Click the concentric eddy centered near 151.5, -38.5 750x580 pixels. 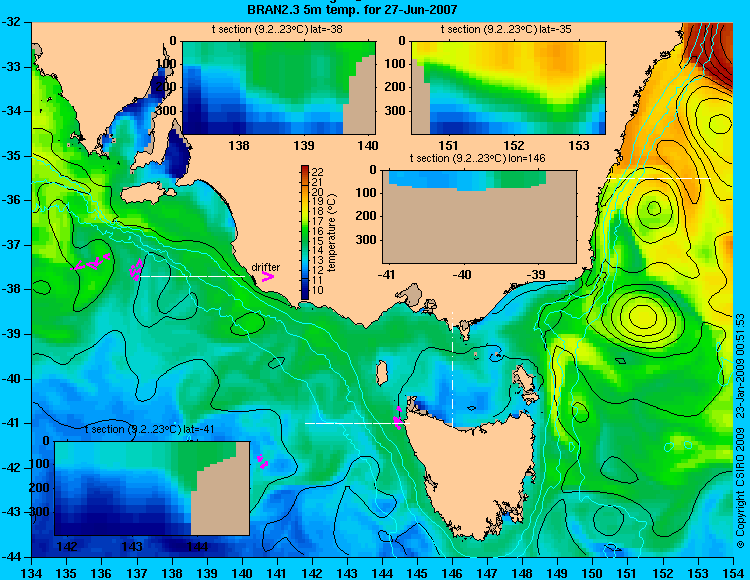point(642,316)
